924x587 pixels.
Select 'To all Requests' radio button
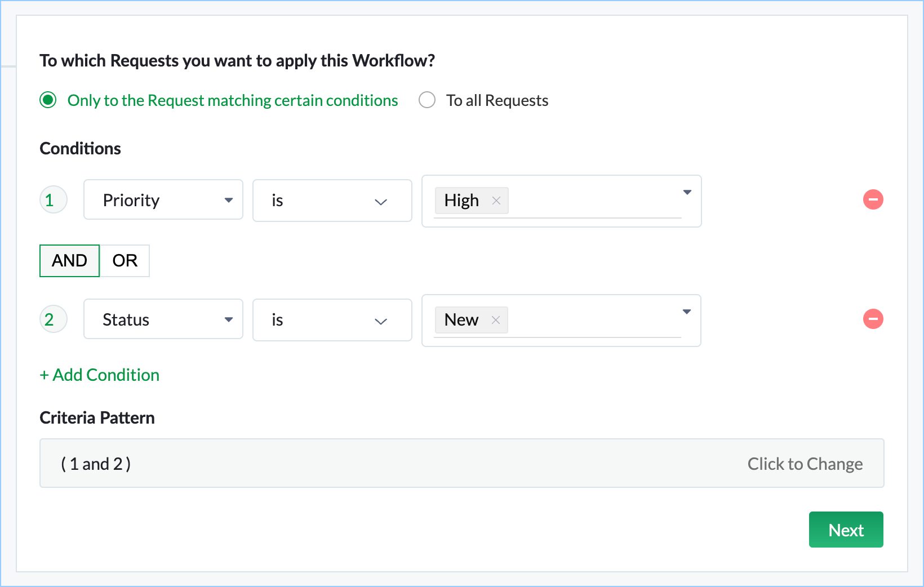coord(427,100)
